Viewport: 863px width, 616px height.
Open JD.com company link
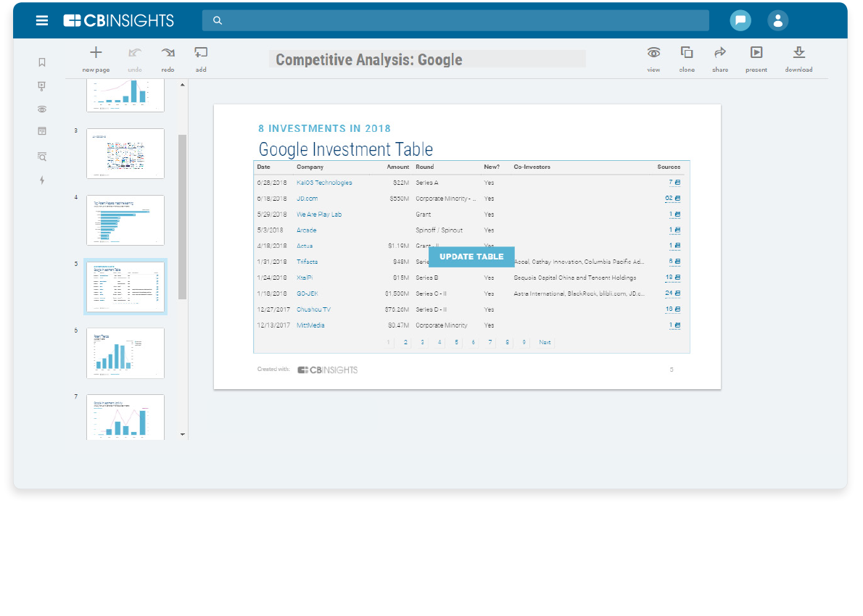click(x=307, y=199)
